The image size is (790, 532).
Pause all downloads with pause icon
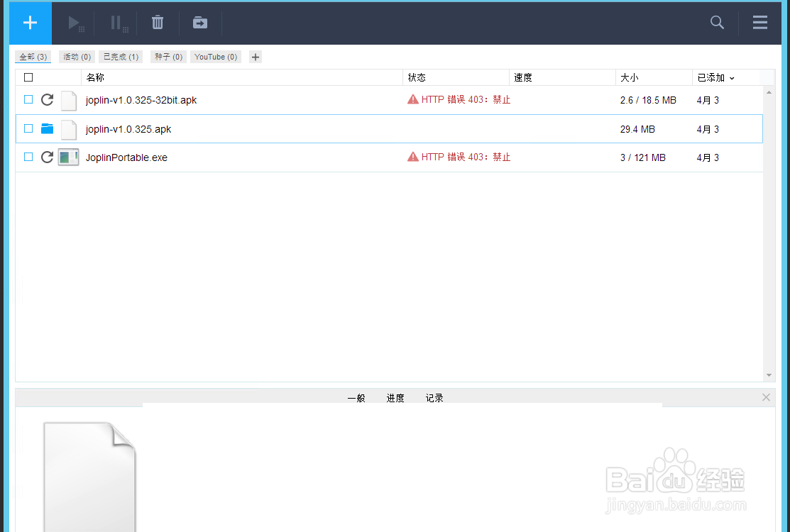119,23
